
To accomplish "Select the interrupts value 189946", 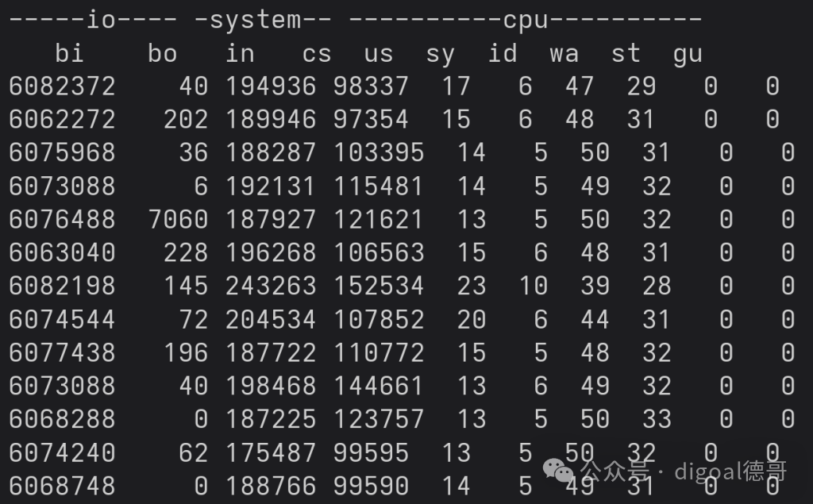I will (271, 119).
